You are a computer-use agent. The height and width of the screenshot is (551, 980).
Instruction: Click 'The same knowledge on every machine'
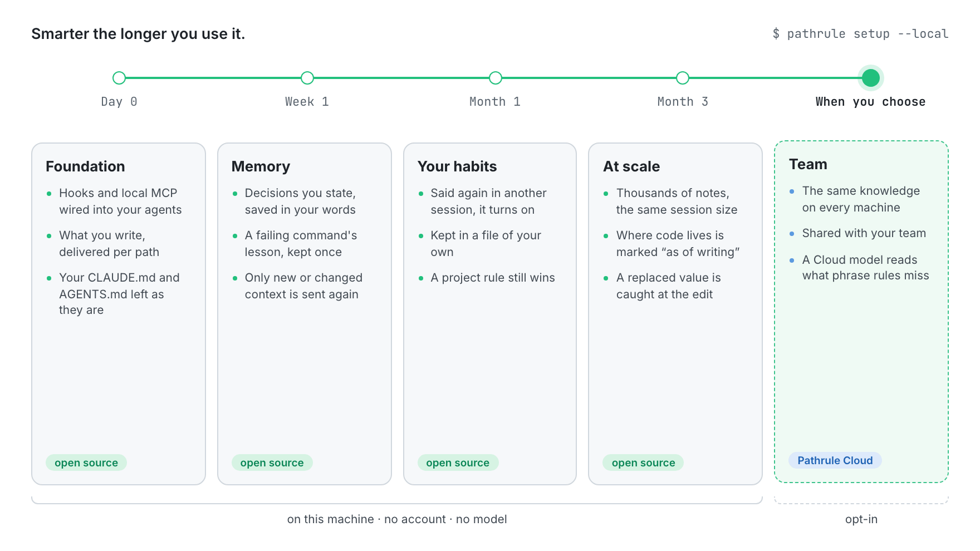click(x=861, y=199)
